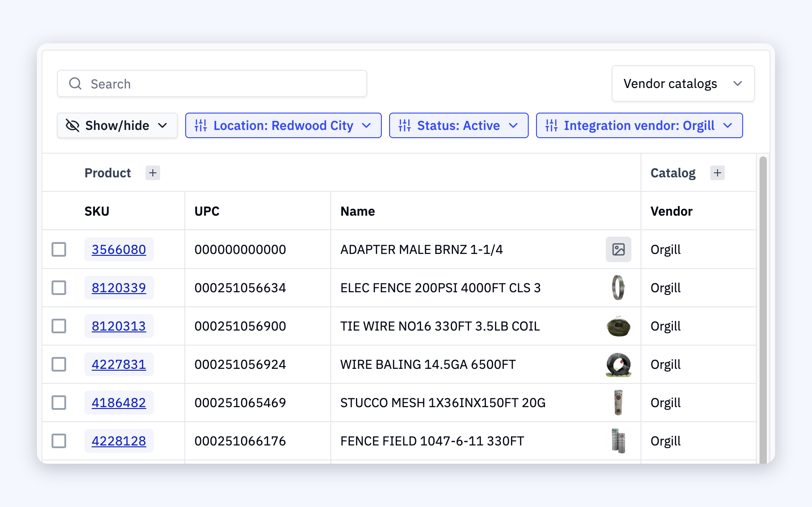Click UPC value 000251066176
The image size is (812, 507).
240,441
